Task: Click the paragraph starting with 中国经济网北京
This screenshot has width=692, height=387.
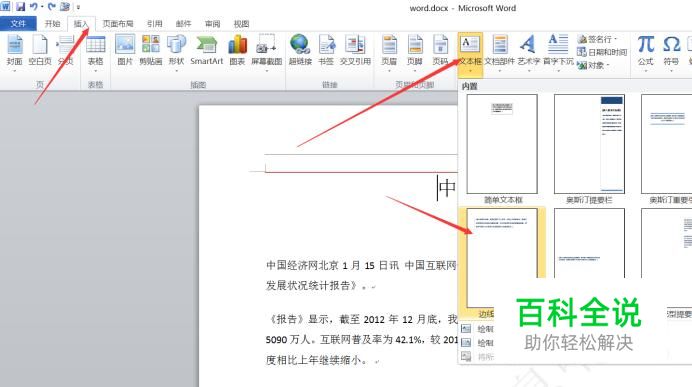Action: [361, 275]
